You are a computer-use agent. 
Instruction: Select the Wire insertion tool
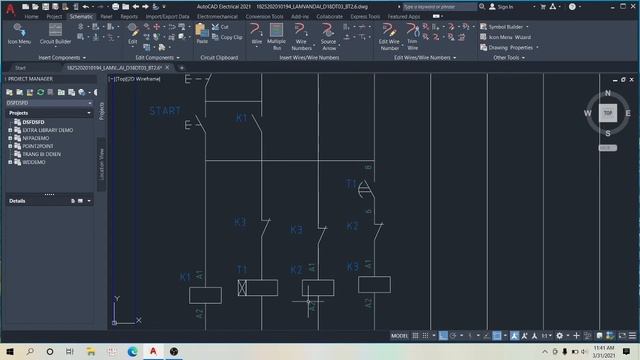click(256, 33)
